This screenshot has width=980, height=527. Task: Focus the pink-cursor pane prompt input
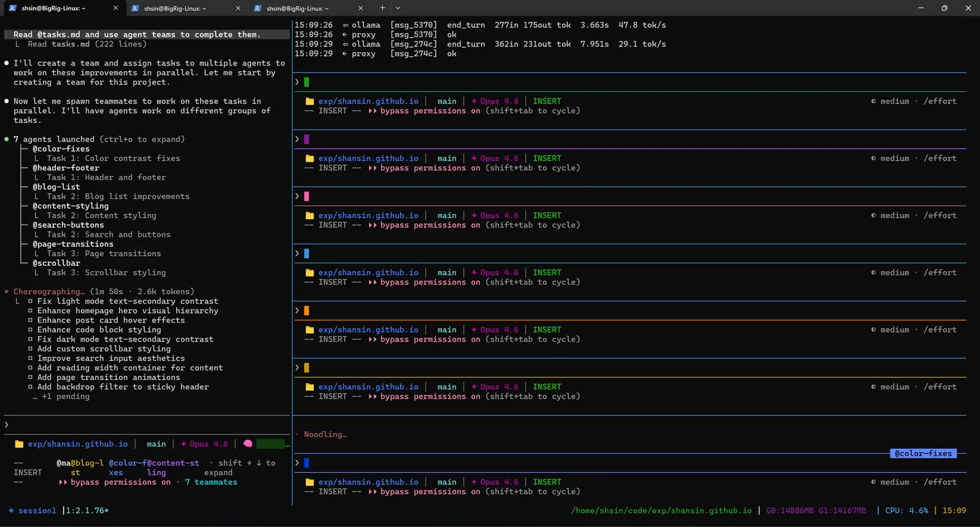pos(631,196)
